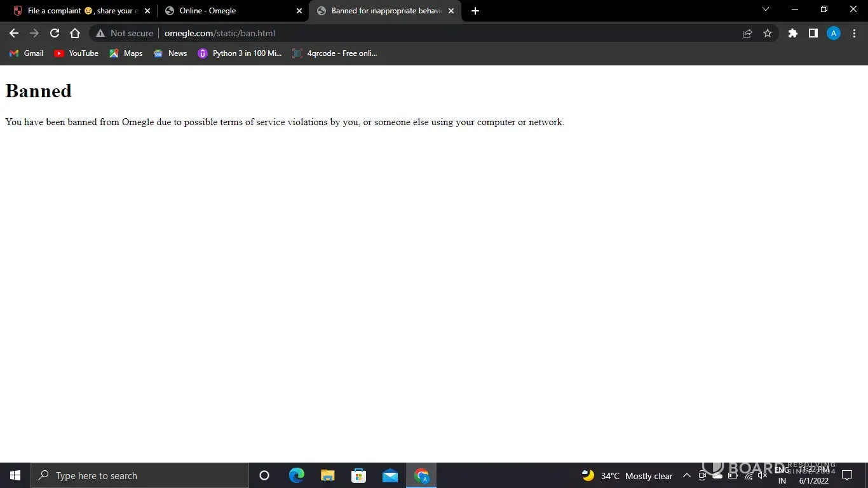This screenshot has width=868, height=488.
Task: Share this page via share icon
Action: pyautogui.click(x=747, y=33)
